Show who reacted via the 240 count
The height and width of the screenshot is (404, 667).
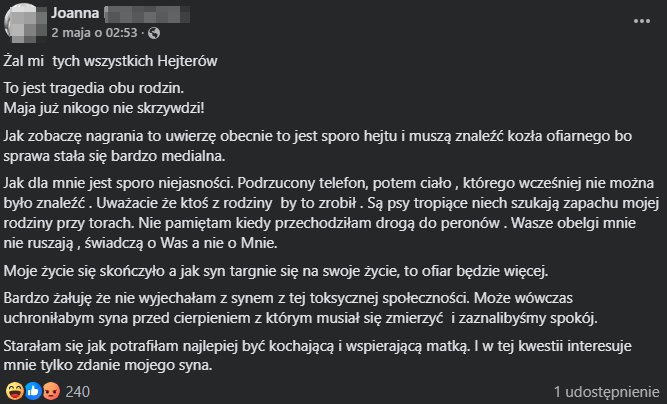[x=77, y=392]
